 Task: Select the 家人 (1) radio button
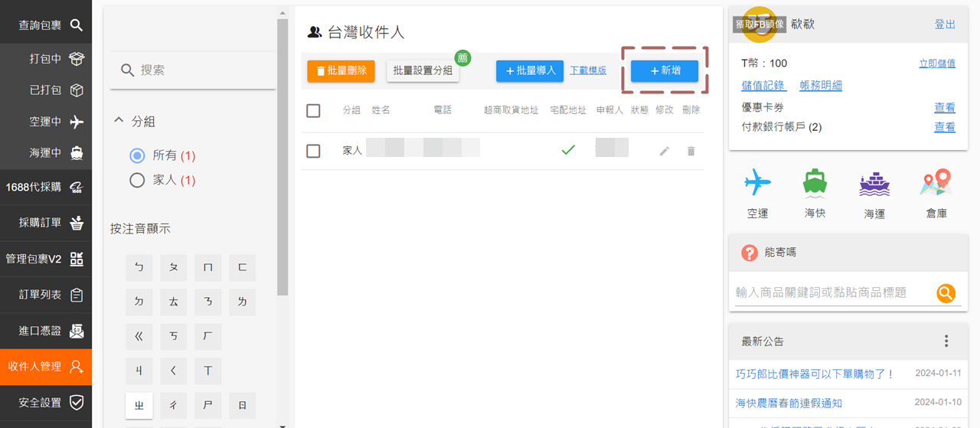pyautogui.click(x=137, y=181)
